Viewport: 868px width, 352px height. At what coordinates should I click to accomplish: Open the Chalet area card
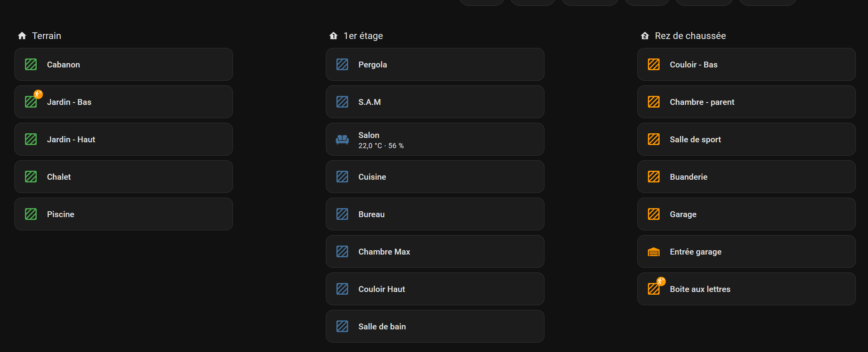(123, 177)
